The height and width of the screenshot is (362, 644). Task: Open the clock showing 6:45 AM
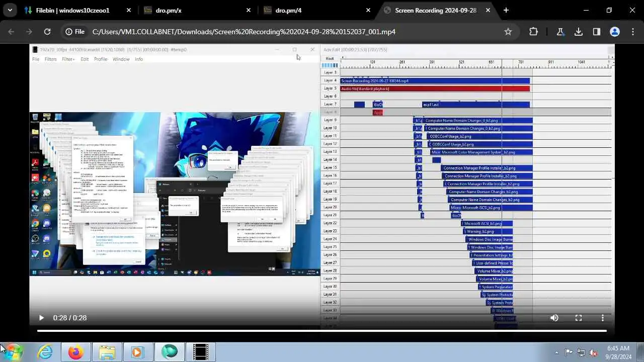618,352
